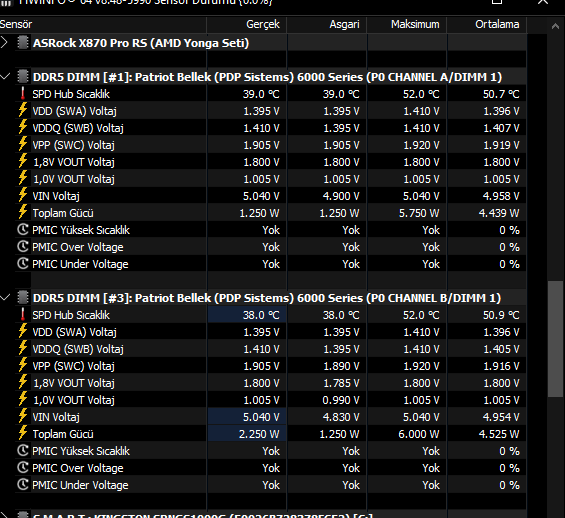The image size is (565, 518).
Task: Click the thermometer icon of DIMM #1 SPD Hub Sıcaklık
Action: click(23, 94)
